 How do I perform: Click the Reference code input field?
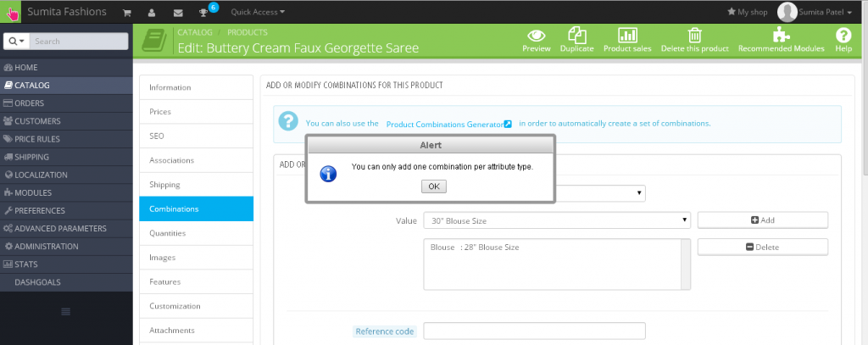click(x=534, y=331)
